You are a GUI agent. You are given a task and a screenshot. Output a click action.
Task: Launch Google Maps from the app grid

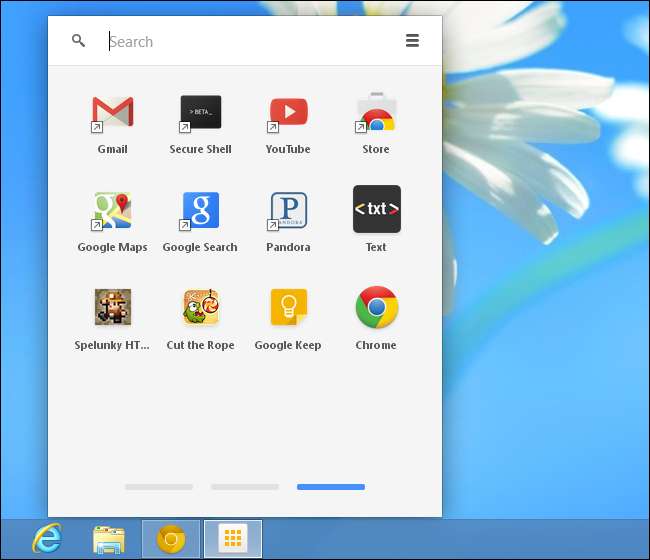point(112,210)
